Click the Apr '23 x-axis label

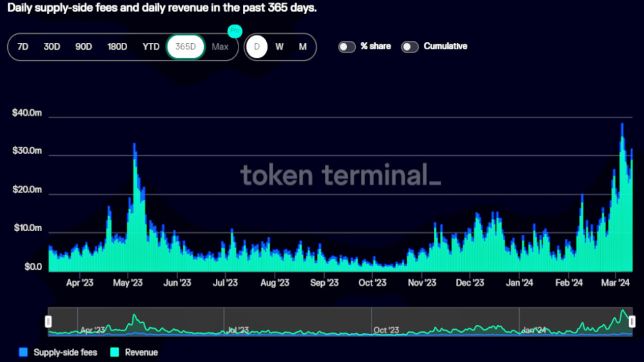pyautogui.click(x=80, y=283)
